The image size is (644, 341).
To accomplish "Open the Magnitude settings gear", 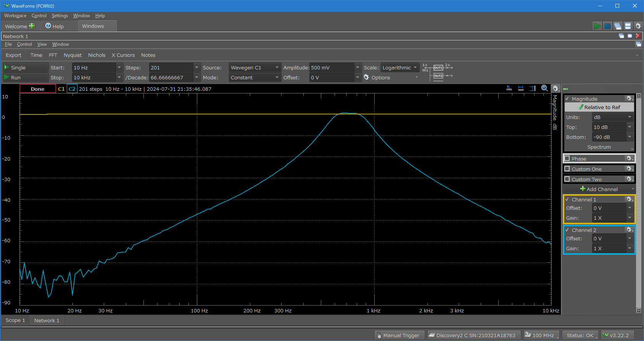I will click(x=629, y=98).
